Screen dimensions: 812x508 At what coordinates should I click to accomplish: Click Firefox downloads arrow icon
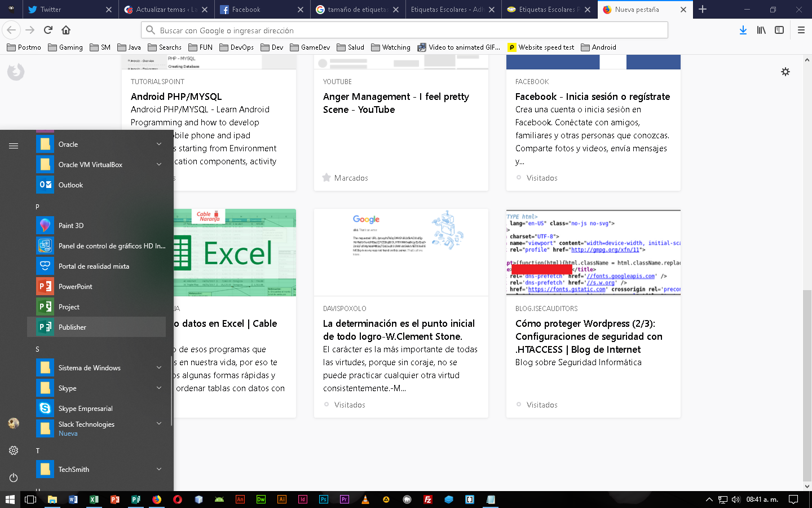click(x=743, y=30)
